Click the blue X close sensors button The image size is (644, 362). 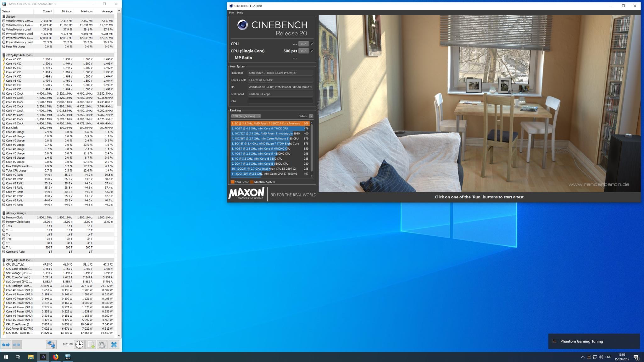click(x=114, y=344)
